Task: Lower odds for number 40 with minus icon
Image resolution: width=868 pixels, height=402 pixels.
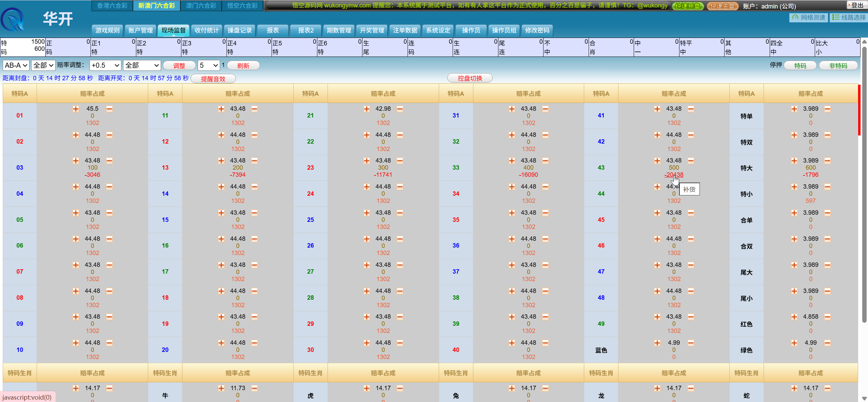Action: (545, 343)
